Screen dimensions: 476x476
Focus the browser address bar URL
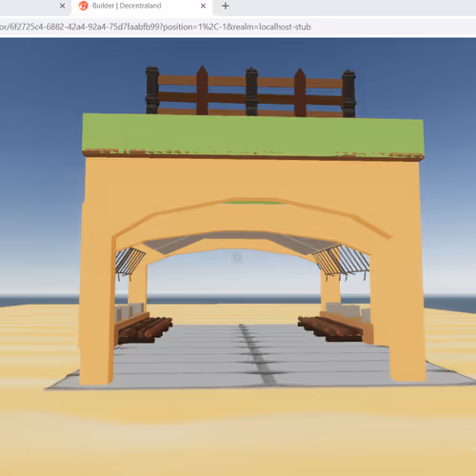pyautogui.click(x=155, y=27)
